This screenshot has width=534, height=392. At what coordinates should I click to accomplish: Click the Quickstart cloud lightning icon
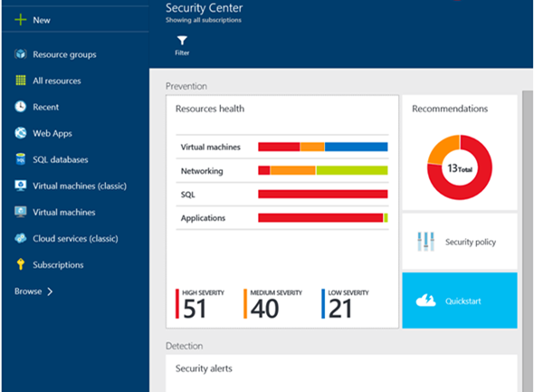point(425,301)
